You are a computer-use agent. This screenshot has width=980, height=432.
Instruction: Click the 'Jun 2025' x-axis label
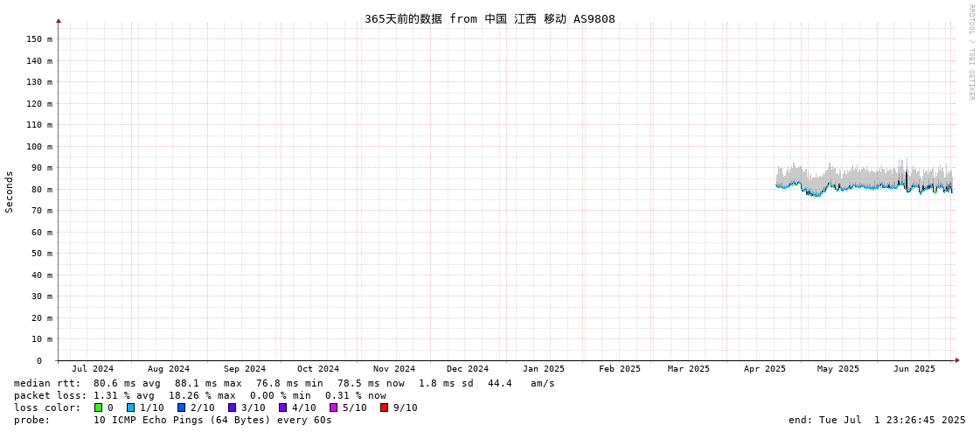point(914,369)
